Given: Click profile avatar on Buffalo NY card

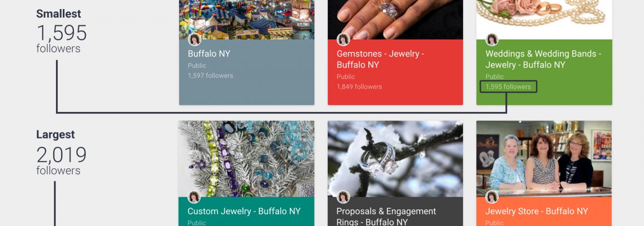Looking at the screenshot, I should 195,40.
